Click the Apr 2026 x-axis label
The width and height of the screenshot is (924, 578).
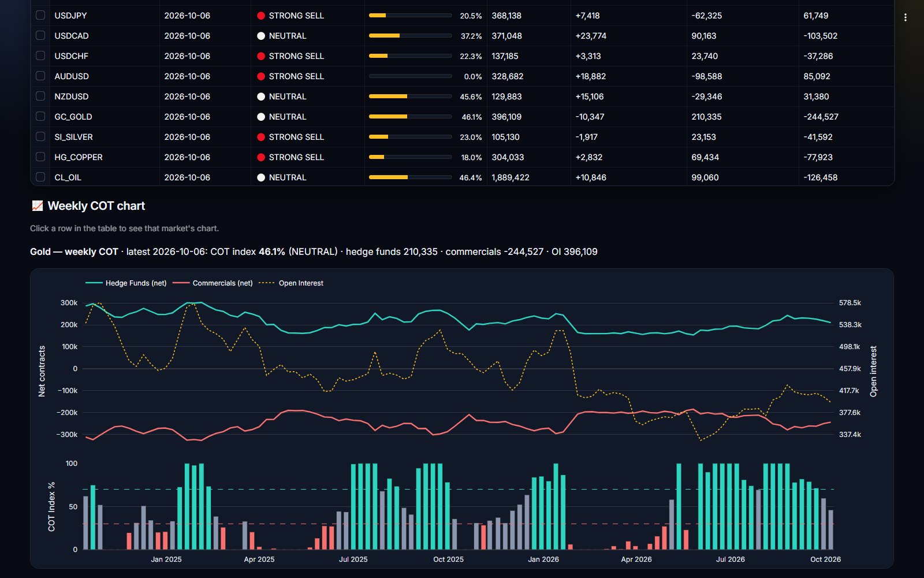[636, 560]
